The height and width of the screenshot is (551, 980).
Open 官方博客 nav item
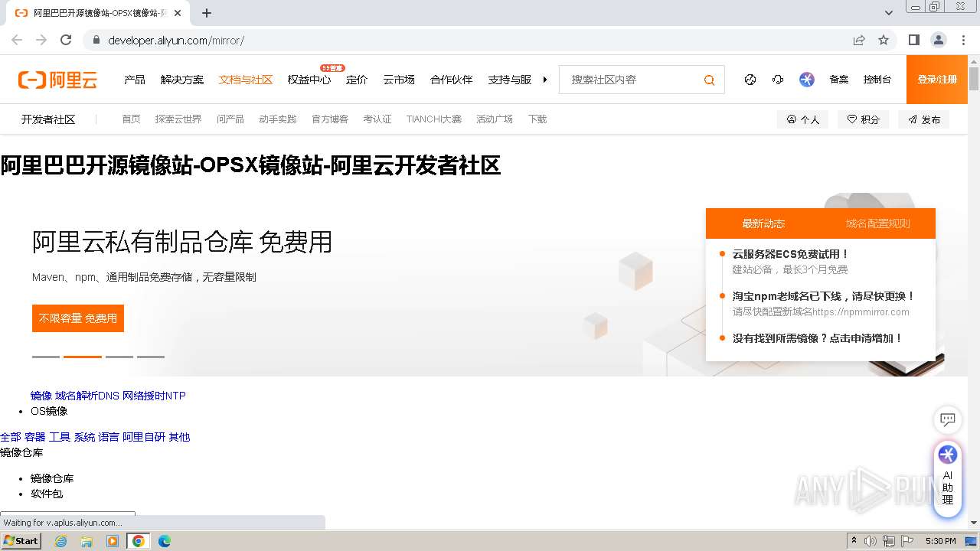pos(330,119)
